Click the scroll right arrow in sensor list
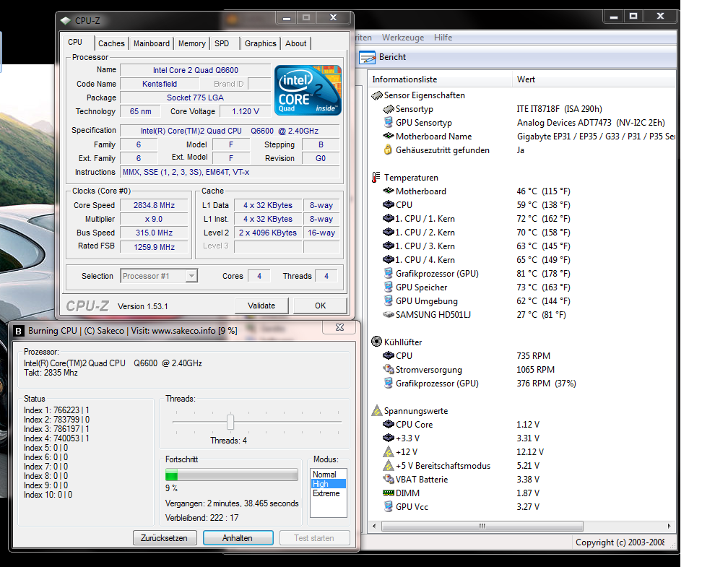Viewport: 728px width, 567px height. click(669, 526)
